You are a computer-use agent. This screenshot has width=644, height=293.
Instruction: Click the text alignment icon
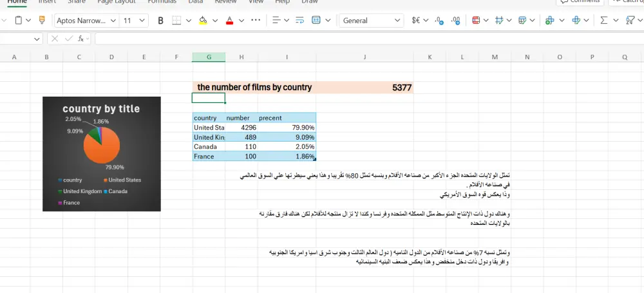[277, 20]
